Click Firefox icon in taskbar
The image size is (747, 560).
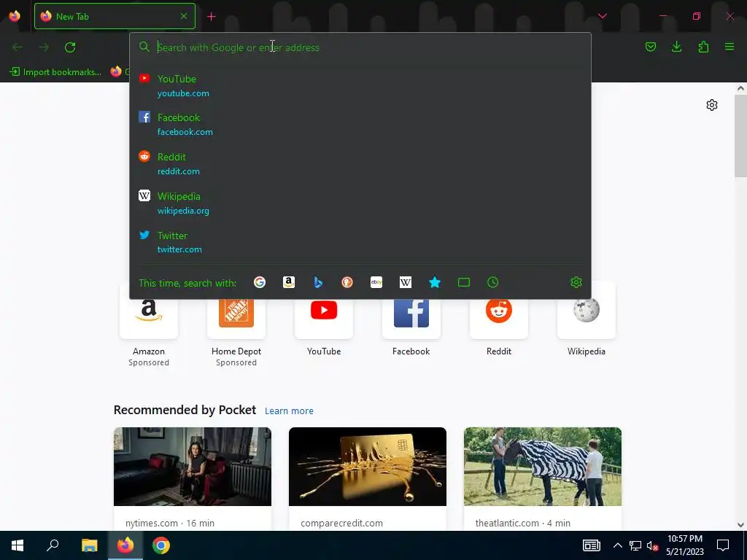tap(125, 545)
